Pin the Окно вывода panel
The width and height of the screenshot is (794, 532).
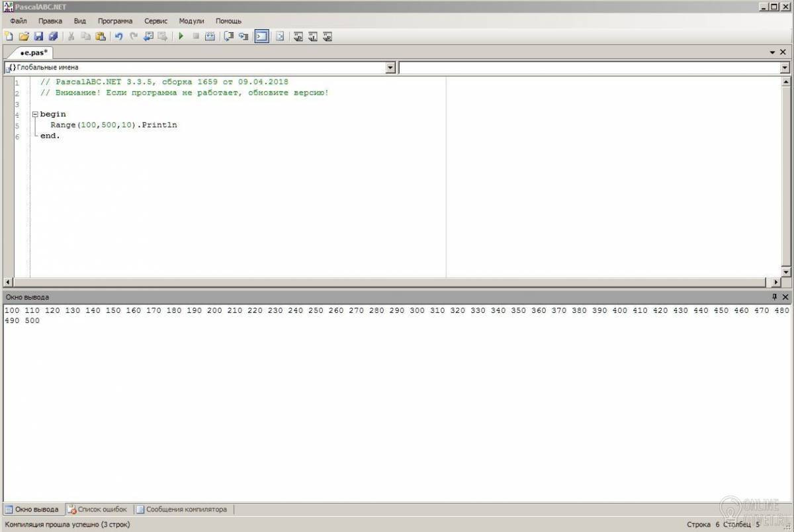coord(775,297)
